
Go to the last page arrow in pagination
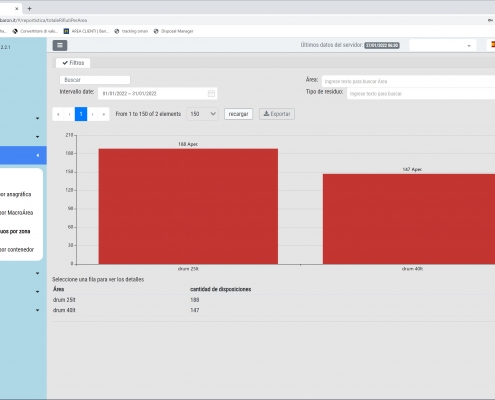(104, 114)
